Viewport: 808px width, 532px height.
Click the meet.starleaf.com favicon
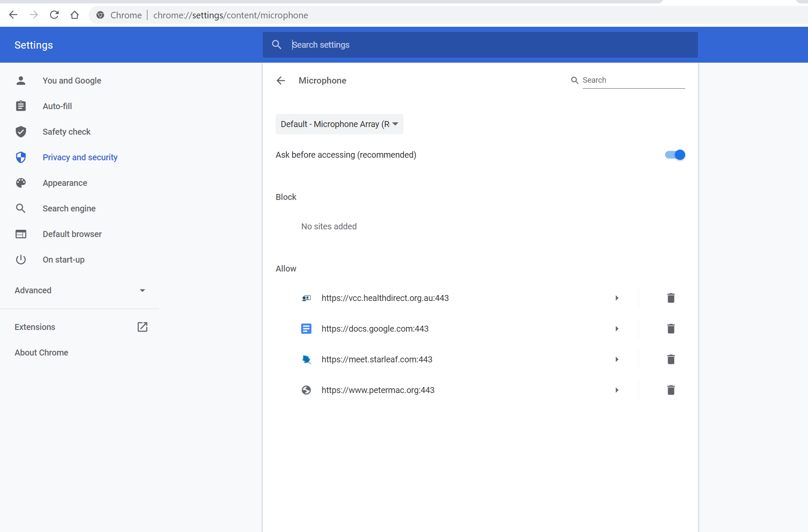click(x=306, y=359)
